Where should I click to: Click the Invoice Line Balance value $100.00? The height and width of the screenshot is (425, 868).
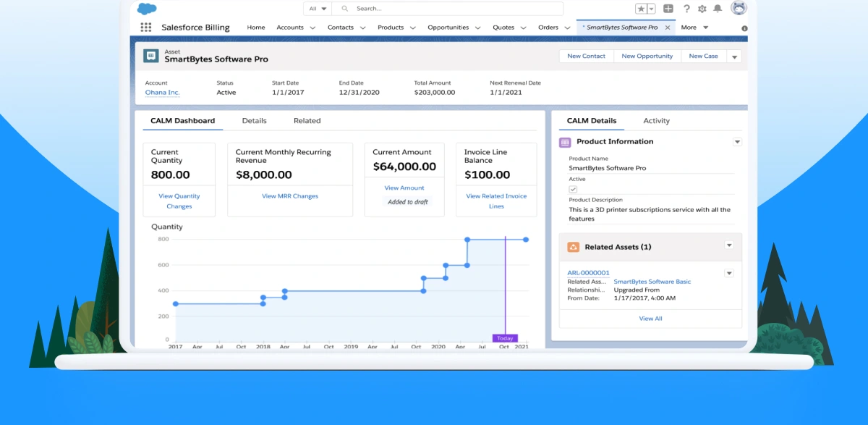[487, 174]
